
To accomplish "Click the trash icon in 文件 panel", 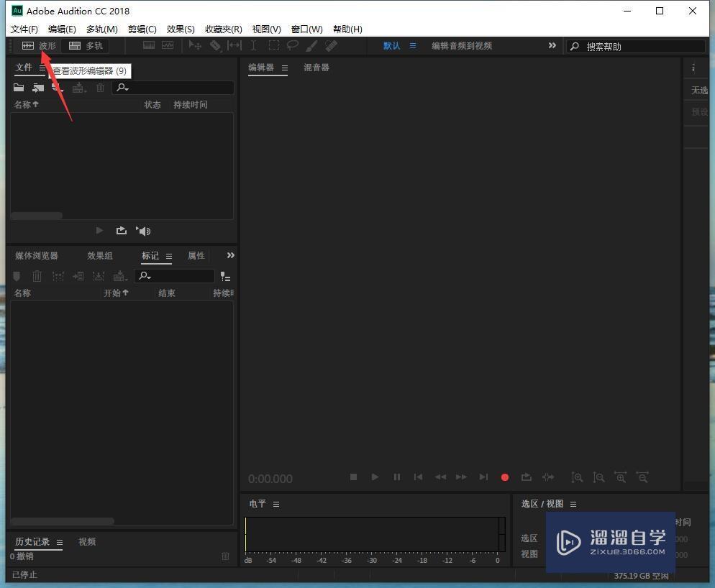I will [100, 88].
